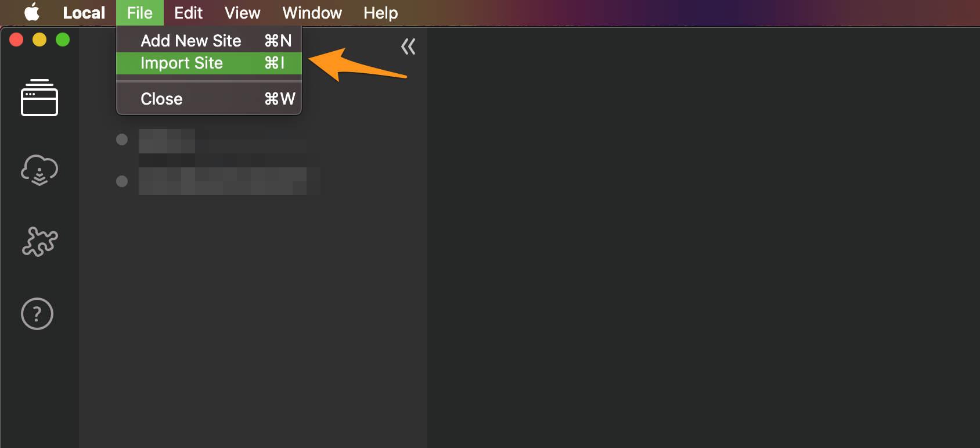Open the Apple menu icon
The height and width of the screenshot is (448, 980).
(x=32, y=12)
